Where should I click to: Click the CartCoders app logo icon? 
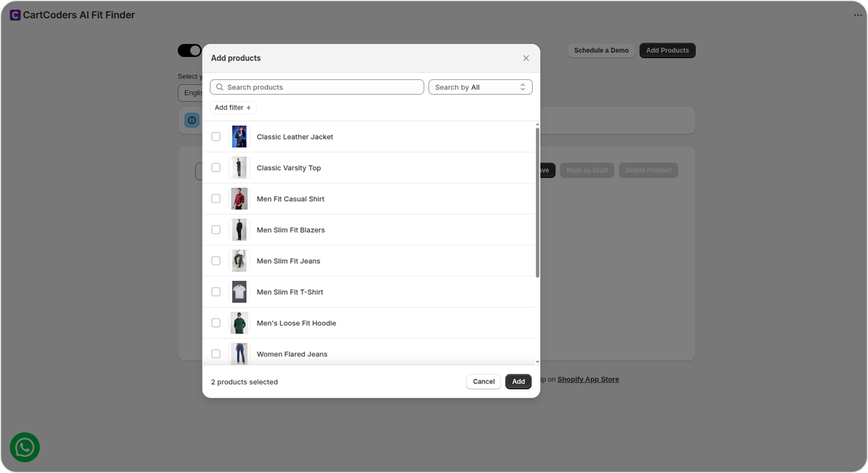point(15,15)
